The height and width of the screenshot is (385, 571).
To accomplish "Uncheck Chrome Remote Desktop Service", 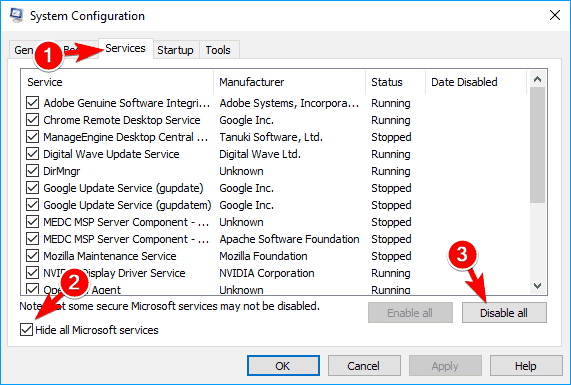I will click(x=32, y=120).
